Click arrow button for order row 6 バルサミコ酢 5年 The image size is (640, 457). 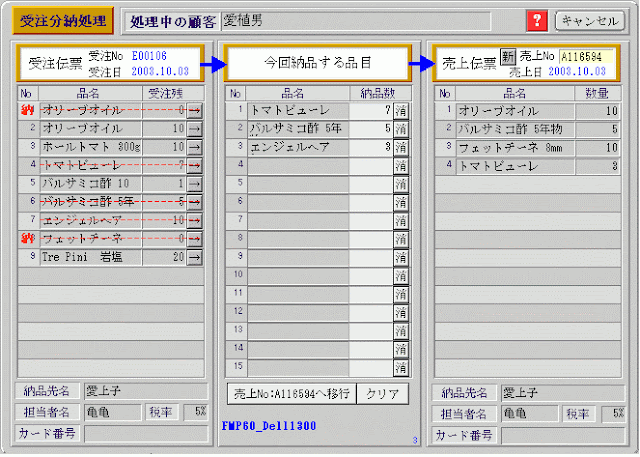coord(195,202)
